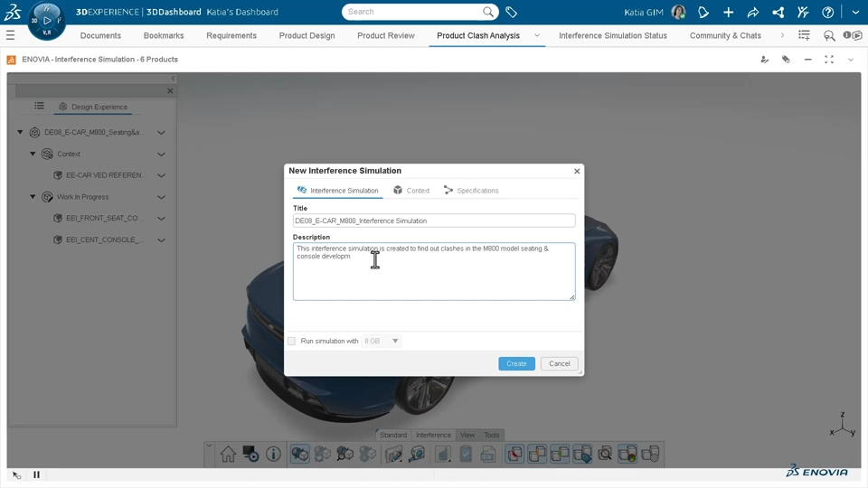Close the New Interference Simulation dialog
This screenshot has height=488, width=868.
pyautogui.click(x=577, y=171)
